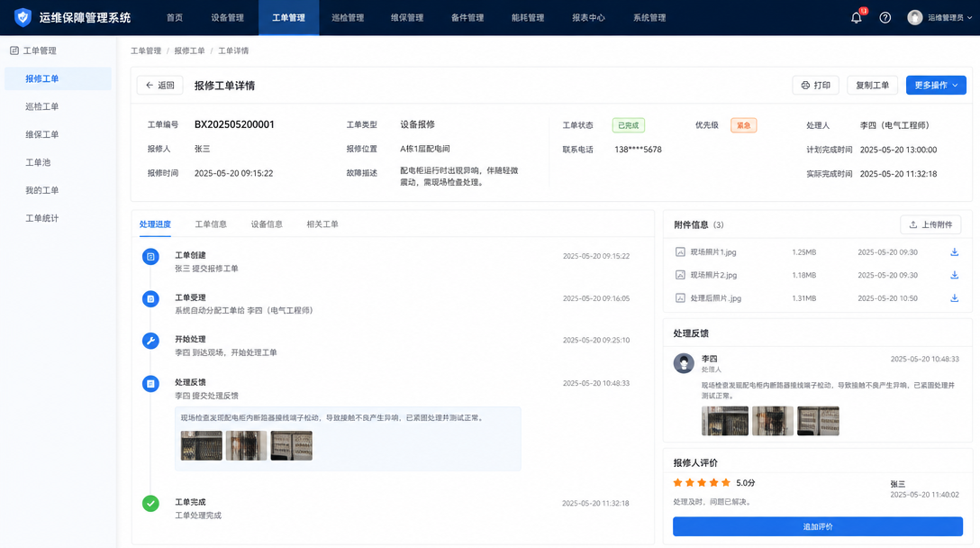Click the 上传附件 upload button
Screen dimensions: 980x548
[930, 224]
